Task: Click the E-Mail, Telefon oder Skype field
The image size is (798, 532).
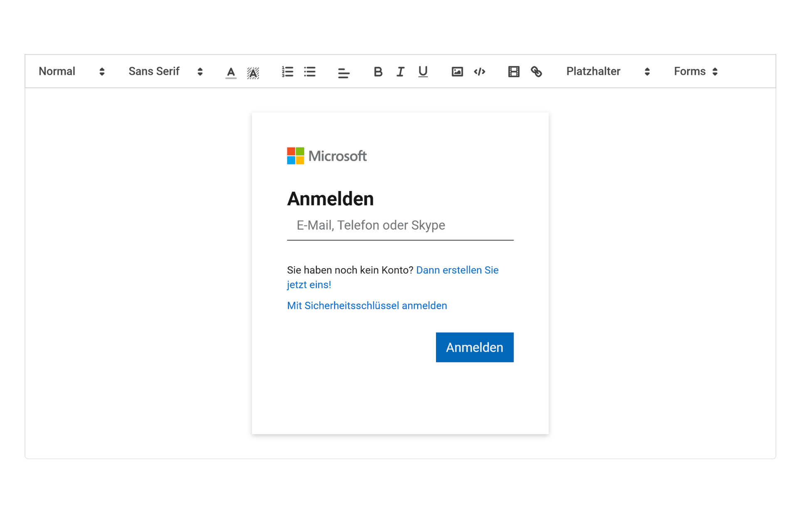Action: [x=400, y=226]
